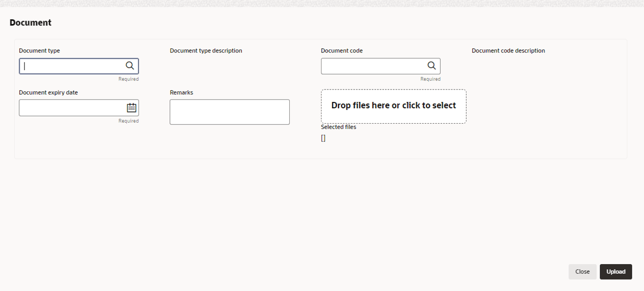Open Document code search lookup icon
The image size is (644, 291).
[432, 66]
